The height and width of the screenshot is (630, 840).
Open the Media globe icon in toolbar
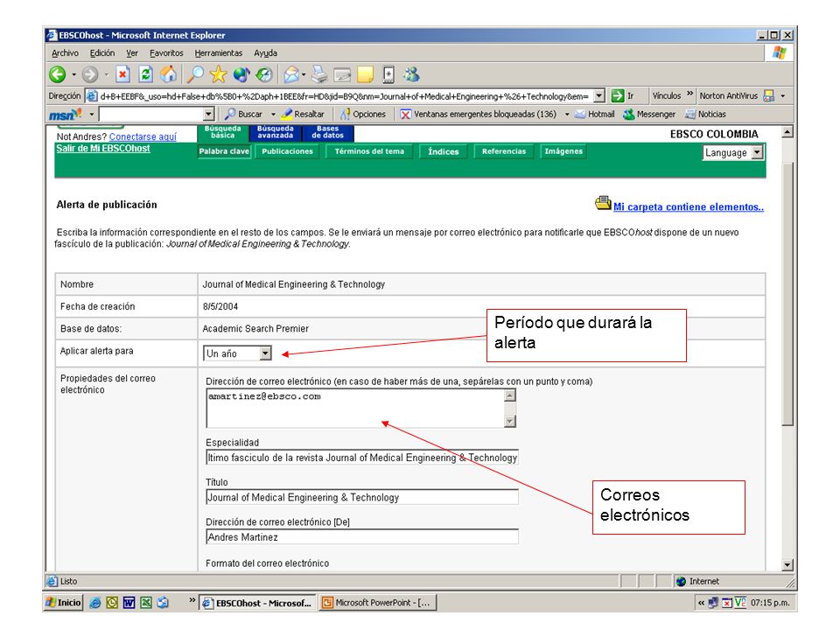click(x=241, y=74)
